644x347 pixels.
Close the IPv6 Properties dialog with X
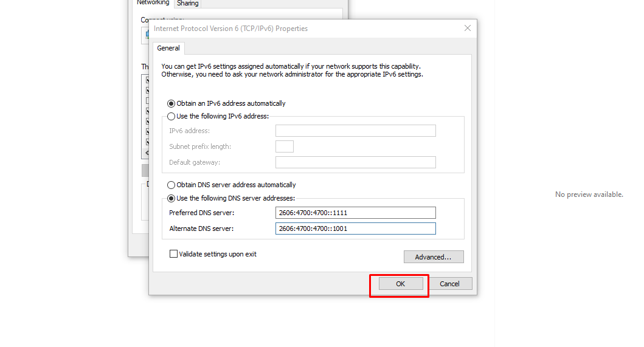click(467, 29)
